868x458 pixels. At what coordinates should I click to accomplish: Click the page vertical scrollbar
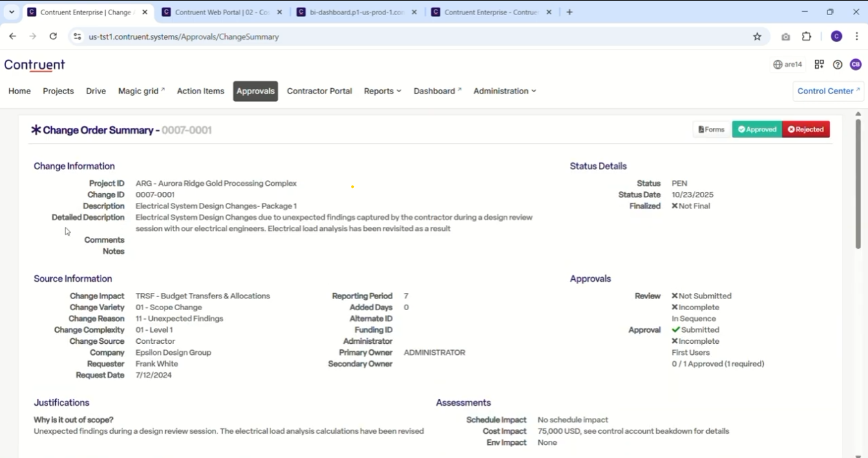tap(858, 184)
